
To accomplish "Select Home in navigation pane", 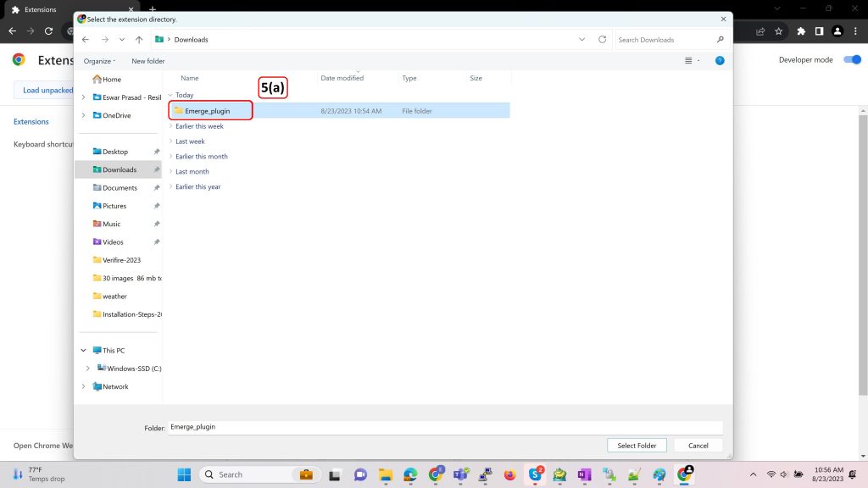I will (x=111, y=79).
